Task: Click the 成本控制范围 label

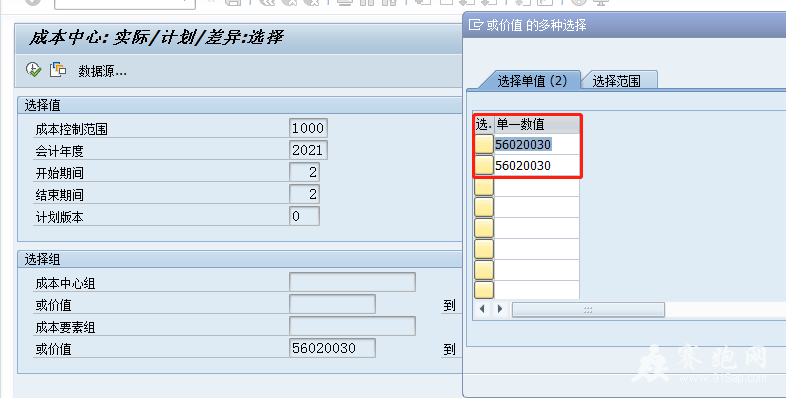Action: pyautogui.click(x=71, y=129)
